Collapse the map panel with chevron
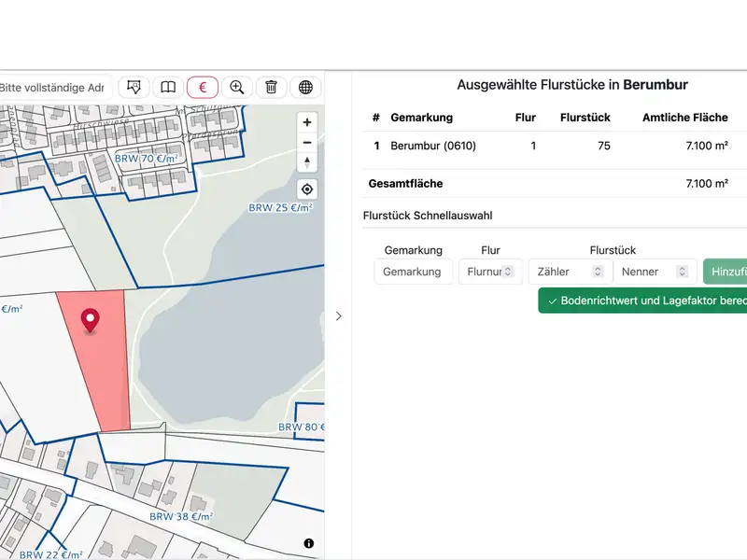 click(x=338, y=316)
